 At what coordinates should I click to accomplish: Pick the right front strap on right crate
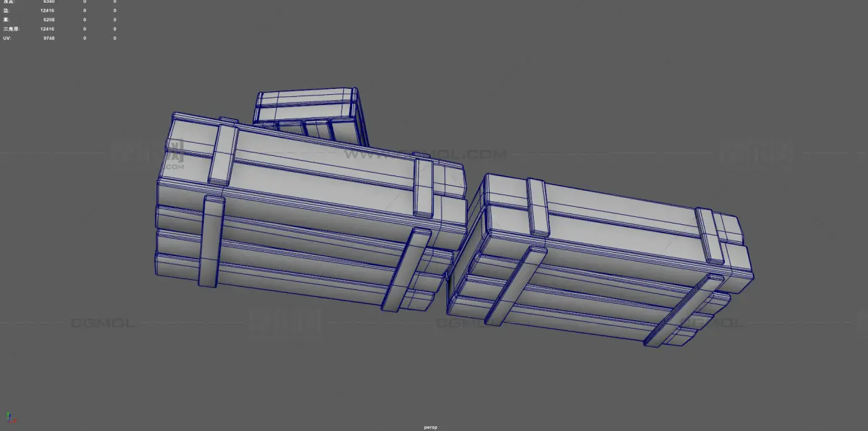[x=684, y=310]
